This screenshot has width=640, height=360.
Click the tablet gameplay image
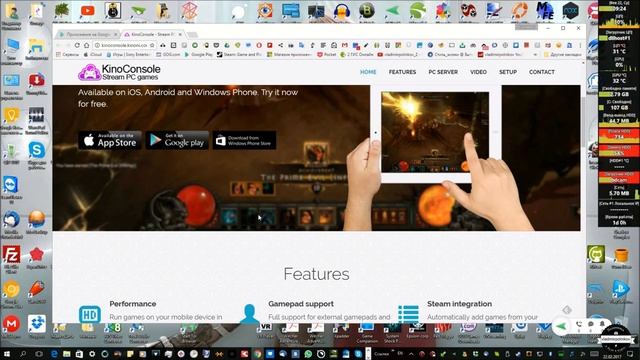pyautogui.click(x=435, y=132)
